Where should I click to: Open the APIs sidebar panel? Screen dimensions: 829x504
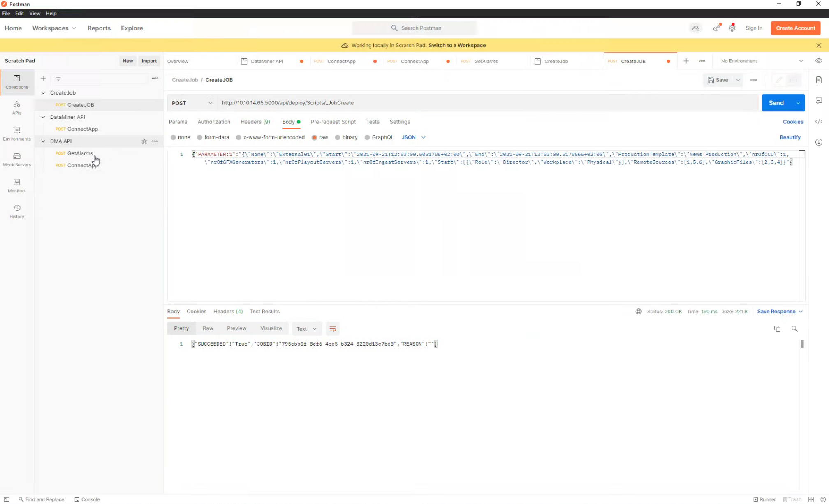(x=17, y=108)
